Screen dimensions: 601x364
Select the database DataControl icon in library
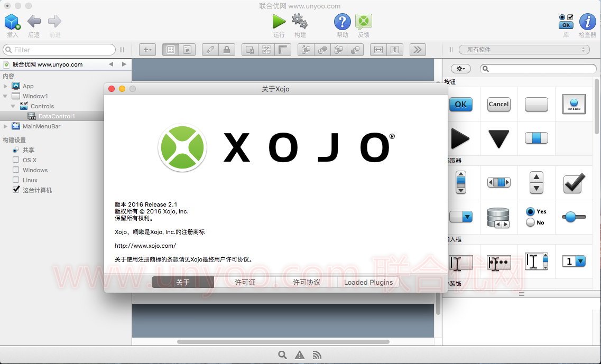tap(498, 218)
